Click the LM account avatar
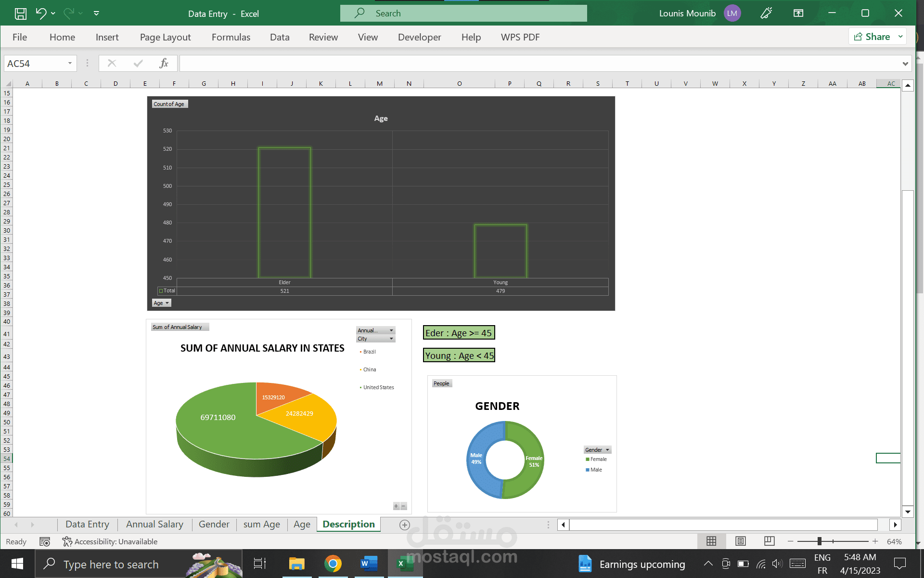The image size is (924, 578). pos(732,13)
